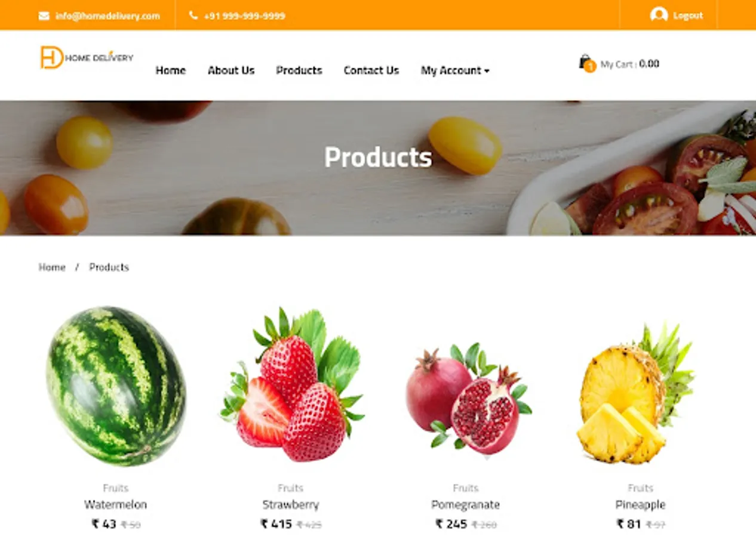Select the Pomegranate product image

[x=468, y=397]
